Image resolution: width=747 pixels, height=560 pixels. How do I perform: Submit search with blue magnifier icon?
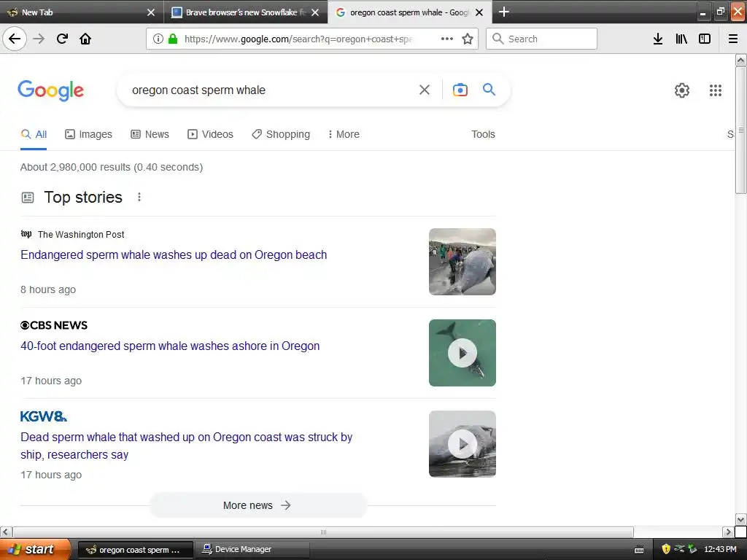click(x=489, y=89)
